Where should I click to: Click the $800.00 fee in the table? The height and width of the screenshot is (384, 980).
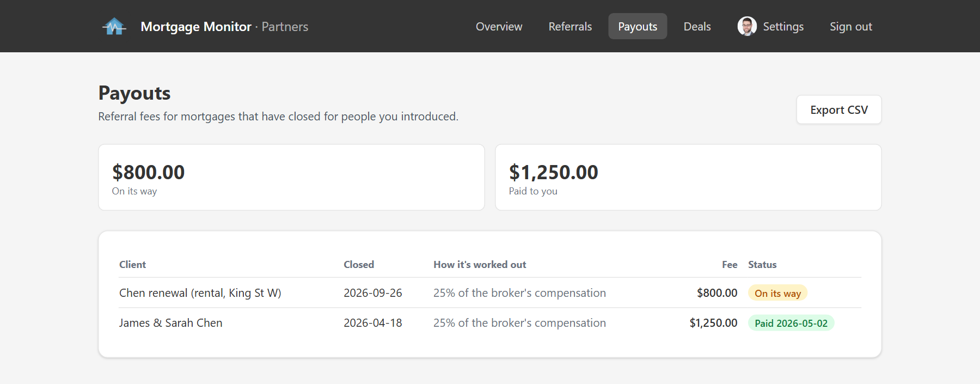[x=717, y=292]
